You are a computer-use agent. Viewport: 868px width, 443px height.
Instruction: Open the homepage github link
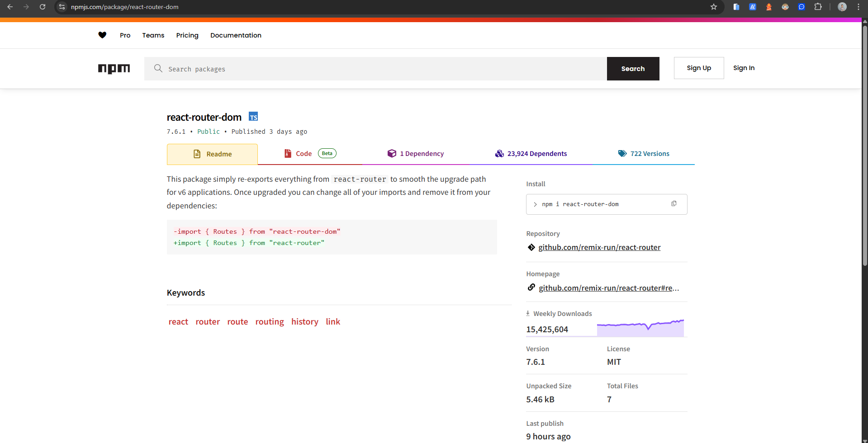point(609,288)
